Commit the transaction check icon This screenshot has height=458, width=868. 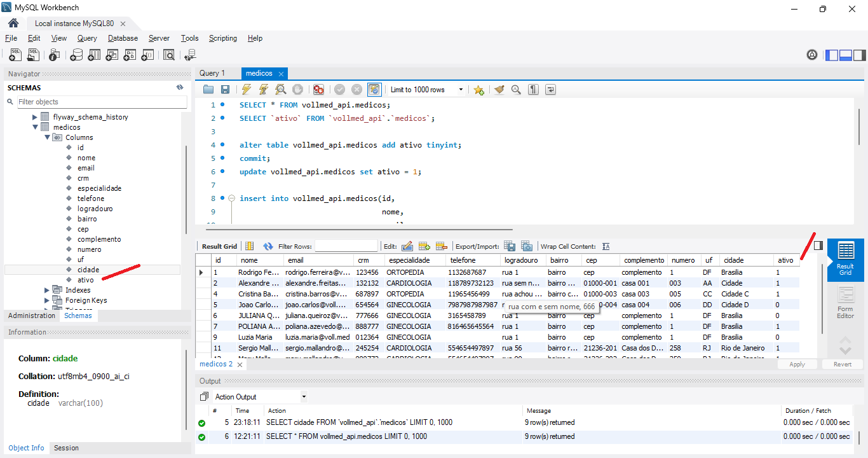coord(340,90)
